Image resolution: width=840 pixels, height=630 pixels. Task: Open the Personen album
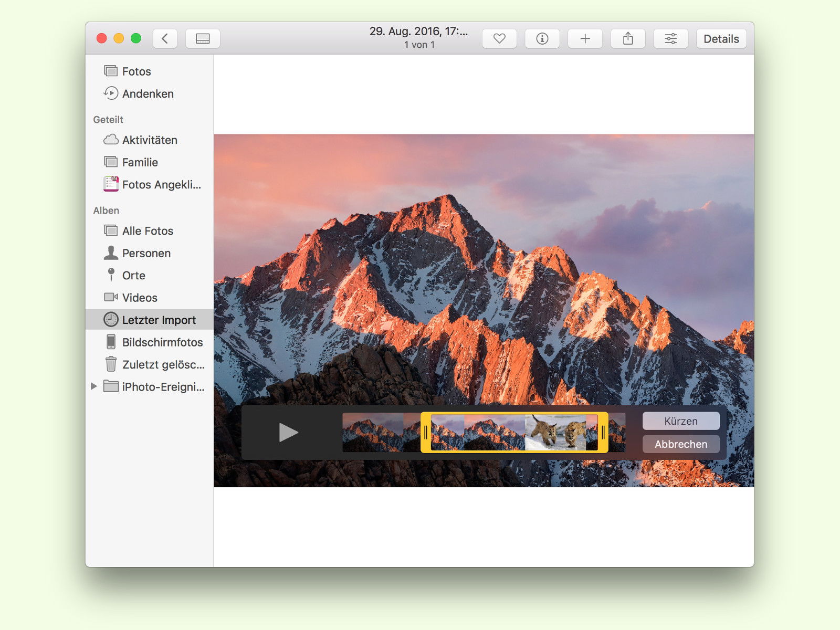(150, 253)
